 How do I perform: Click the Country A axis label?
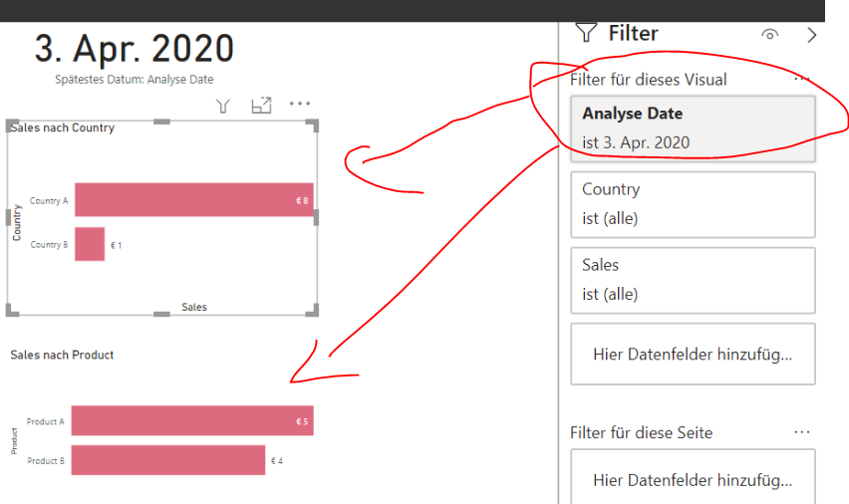point(49,201)
